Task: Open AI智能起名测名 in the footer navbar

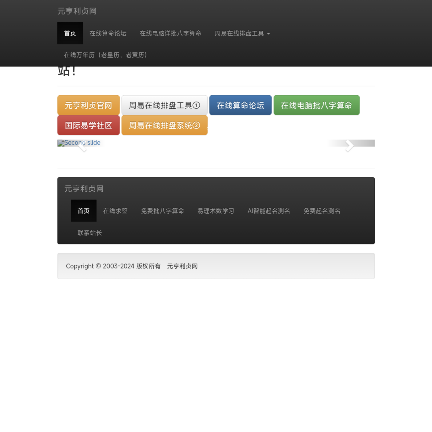Action: [x=269, y=211]
